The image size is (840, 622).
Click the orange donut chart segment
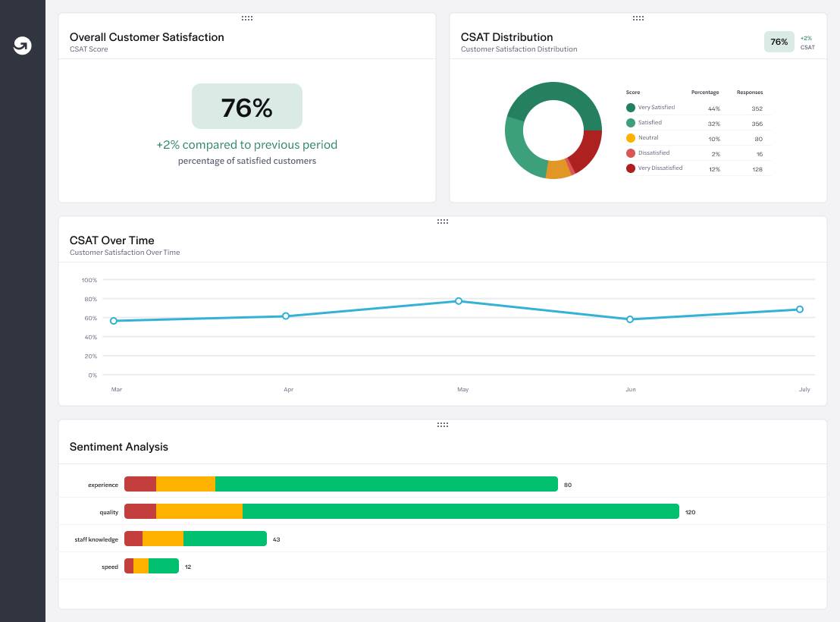click(x=558, y=169)
